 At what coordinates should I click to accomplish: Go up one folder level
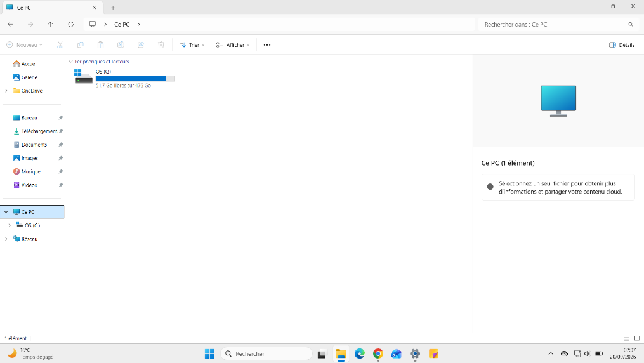51,25
